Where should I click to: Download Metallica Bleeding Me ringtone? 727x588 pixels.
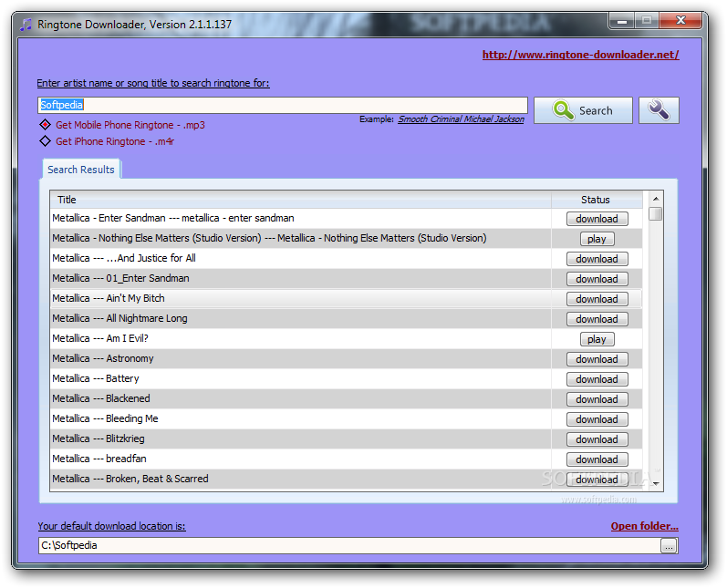597,419
